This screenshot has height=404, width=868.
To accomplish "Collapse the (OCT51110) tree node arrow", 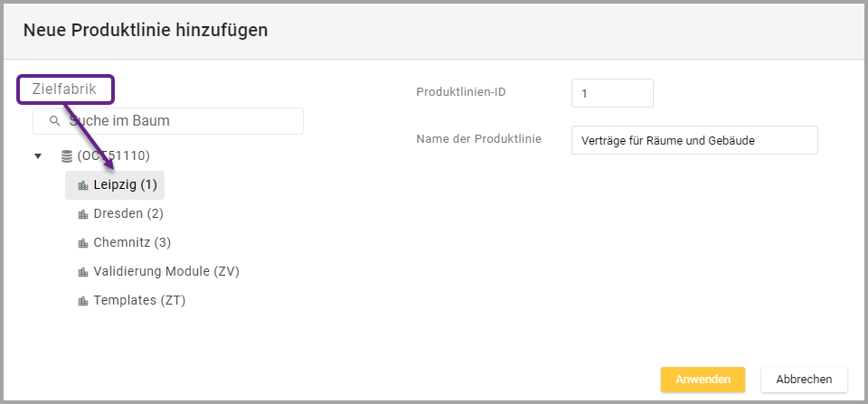I will tap(38, 156).
